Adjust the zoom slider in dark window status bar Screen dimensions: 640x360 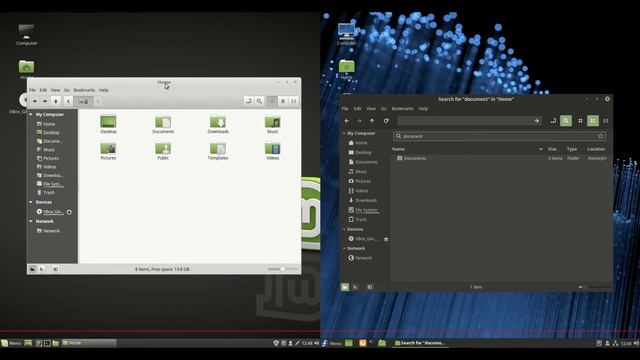[x=596, y=287]
